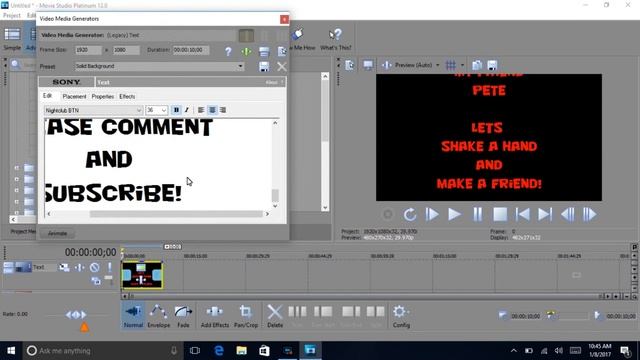Delete preset using the X icon
Image resolution: width=640 pixels, height=360 pixels.
[282, 67]
